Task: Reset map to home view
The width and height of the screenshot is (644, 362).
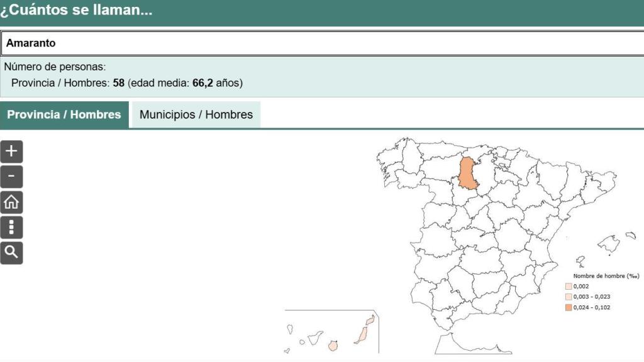Action: [11, 202]
